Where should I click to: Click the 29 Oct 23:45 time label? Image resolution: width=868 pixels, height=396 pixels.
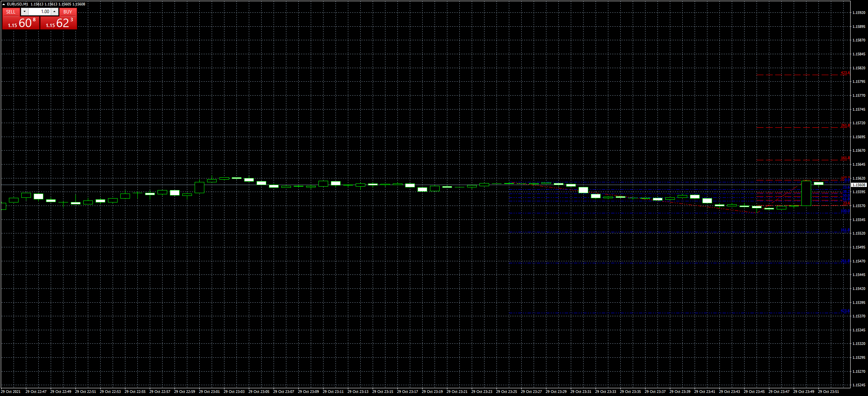pos(754,392)
